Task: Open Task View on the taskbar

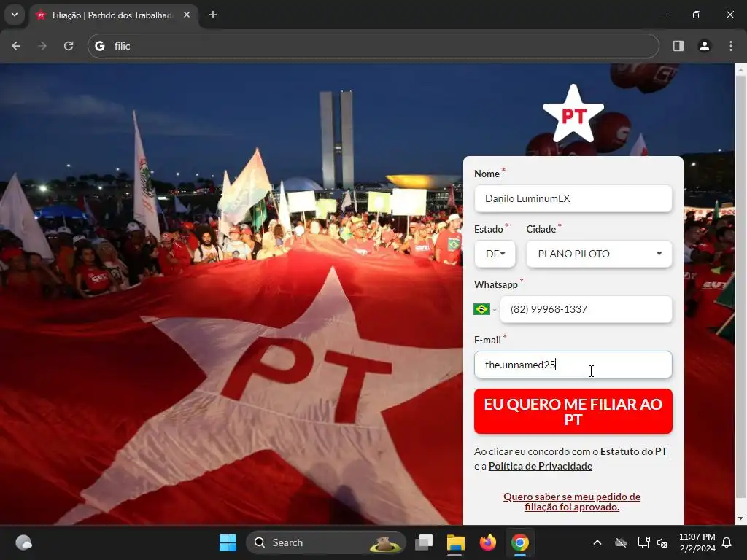Action: (424, 542)
